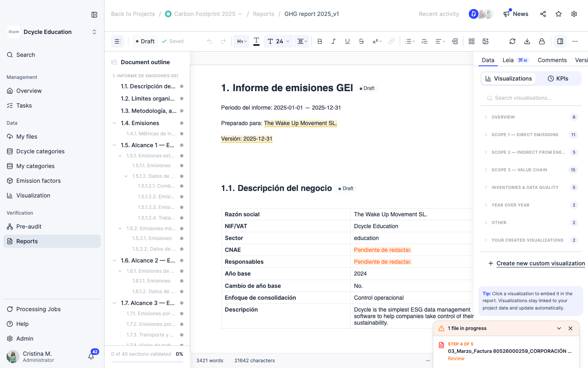Screen dimensions: 588x368
Task: Click Review link for the Marzo invoice
Action: [x=456, y=359]
